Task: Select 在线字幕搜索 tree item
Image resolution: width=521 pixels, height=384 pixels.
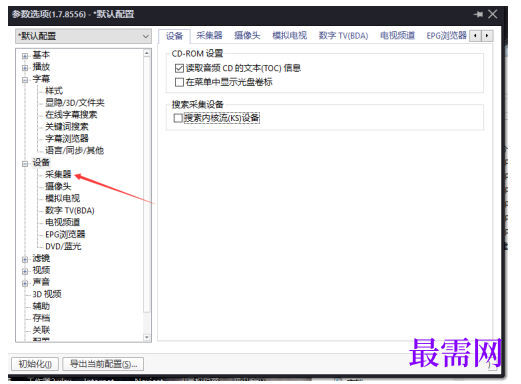Action: point(71,115)
